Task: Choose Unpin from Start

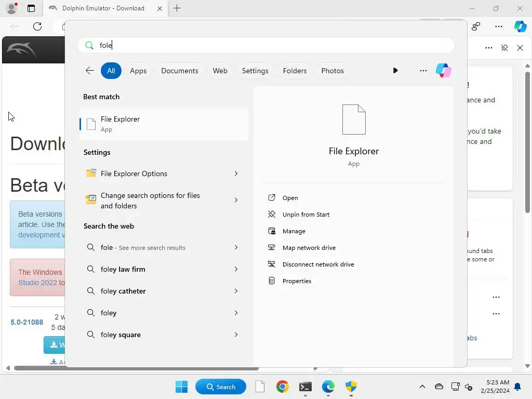Action: click(305, 215)
